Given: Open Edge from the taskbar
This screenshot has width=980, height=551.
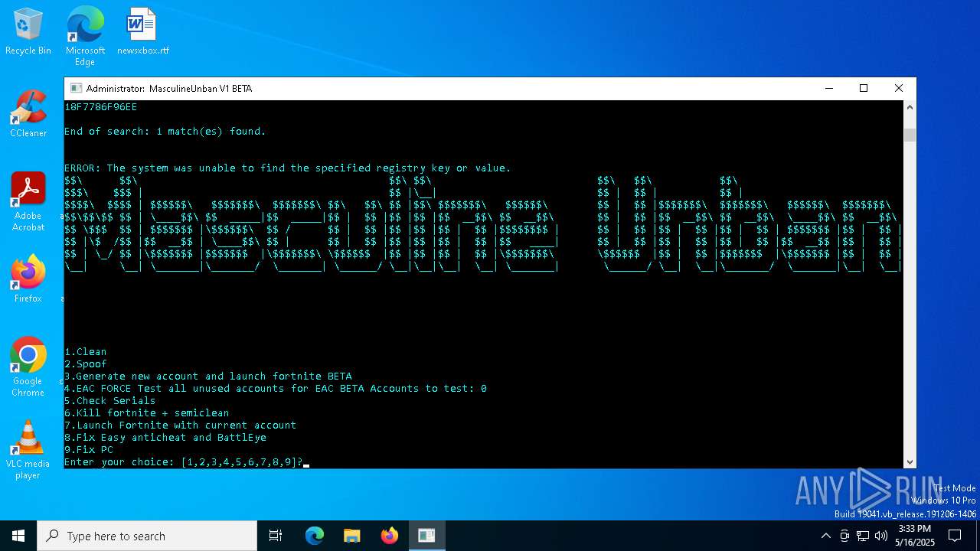Looking at the screenshot, I should [x=315, y=536].
